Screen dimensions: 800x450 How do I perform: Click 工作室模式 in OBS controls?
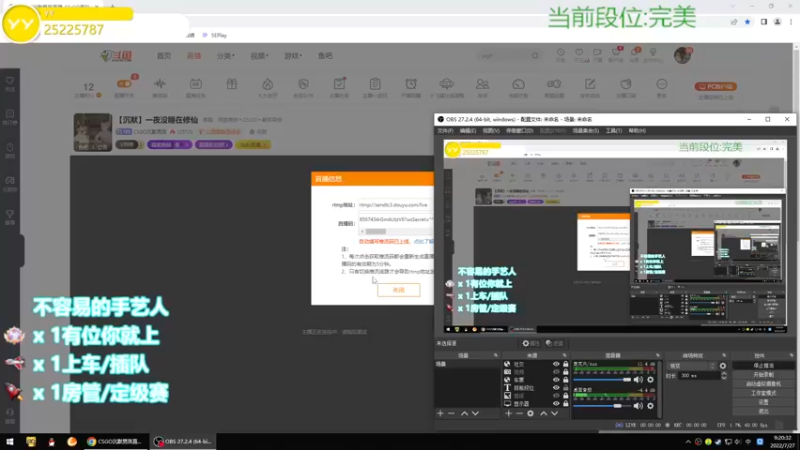click(x=763, y=393)
